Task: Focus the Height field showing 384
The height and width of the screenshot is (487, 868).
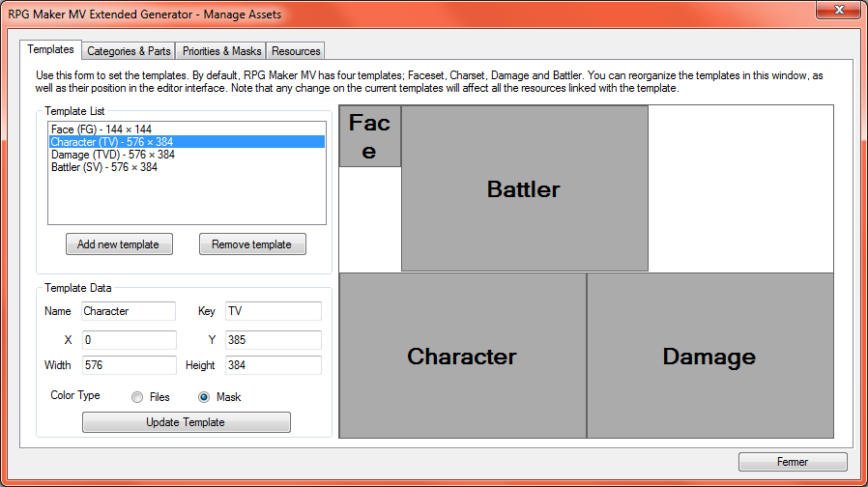Action: tap(274, 365)
